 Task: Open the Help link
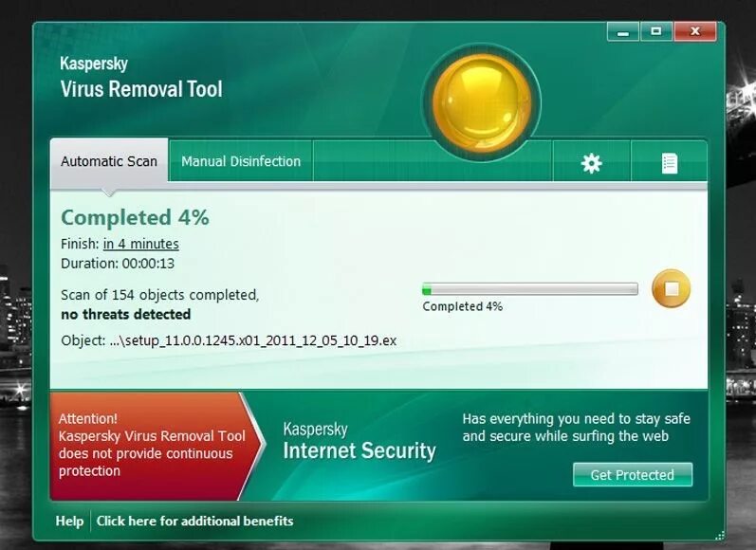pyautogui.click(x=69, y=522)
